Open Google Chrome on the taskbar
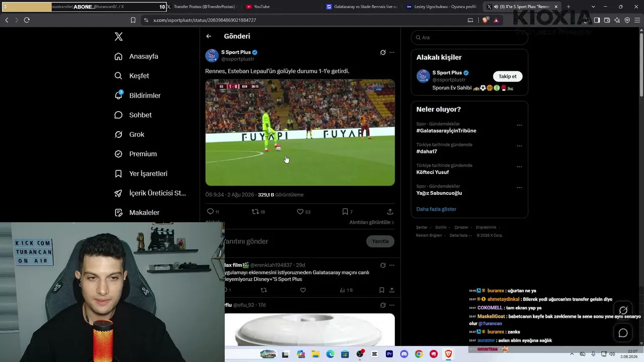Image resolution: width=644 pixels, height=362 pixels. click(419, 354)
